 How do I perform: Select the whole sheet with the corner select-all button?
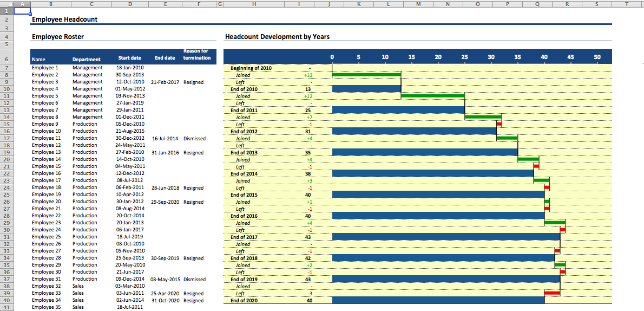click(x=7, y=4)
